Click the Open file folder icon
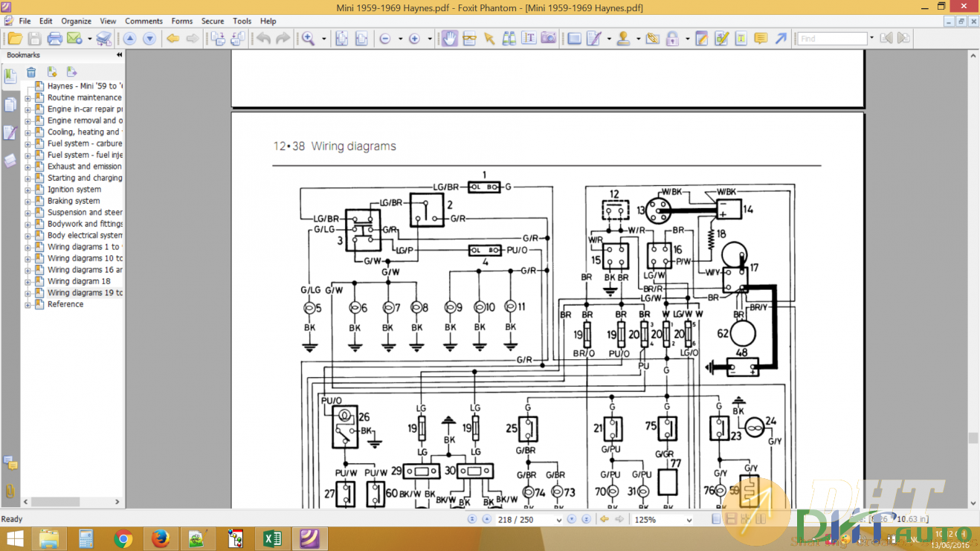980x551 pixels. pos(15,39)
